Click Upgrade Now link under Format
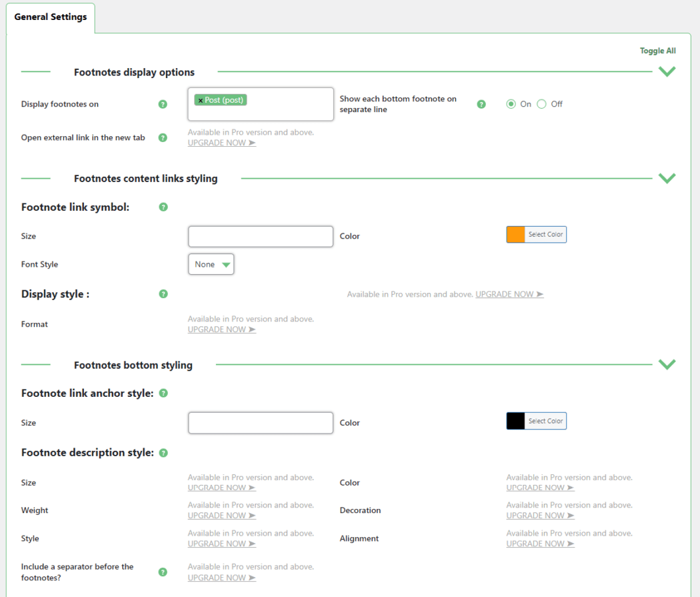 tap(221, 330)
